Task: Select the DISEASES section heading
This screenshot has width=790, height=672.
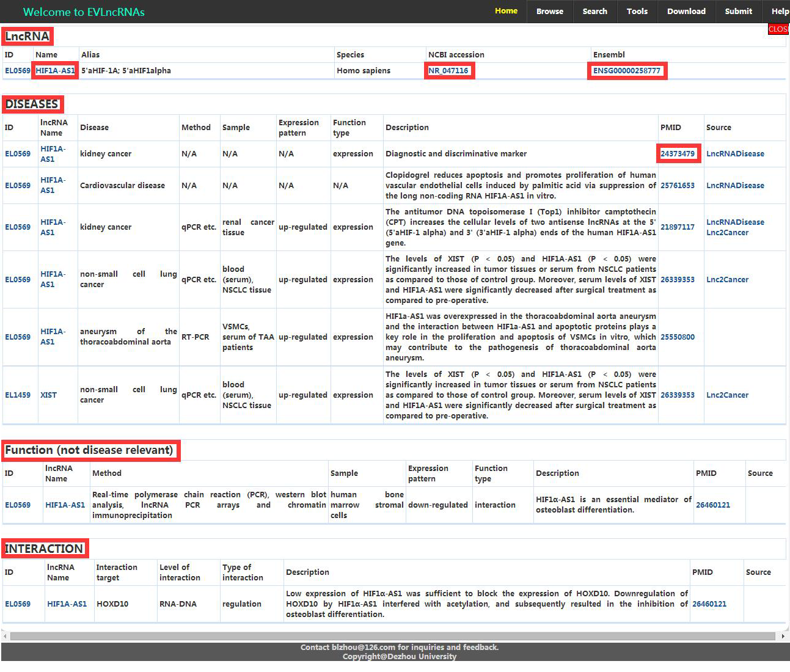Action: 32,104
